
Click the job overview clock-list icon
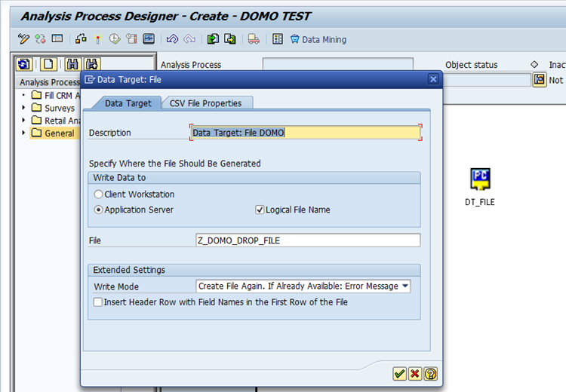131,38
